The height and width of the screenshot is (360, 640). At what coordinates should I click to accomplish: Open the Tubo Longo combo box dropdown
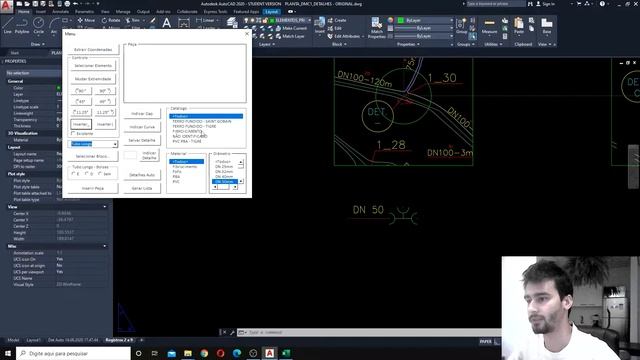tap(115, 144)
